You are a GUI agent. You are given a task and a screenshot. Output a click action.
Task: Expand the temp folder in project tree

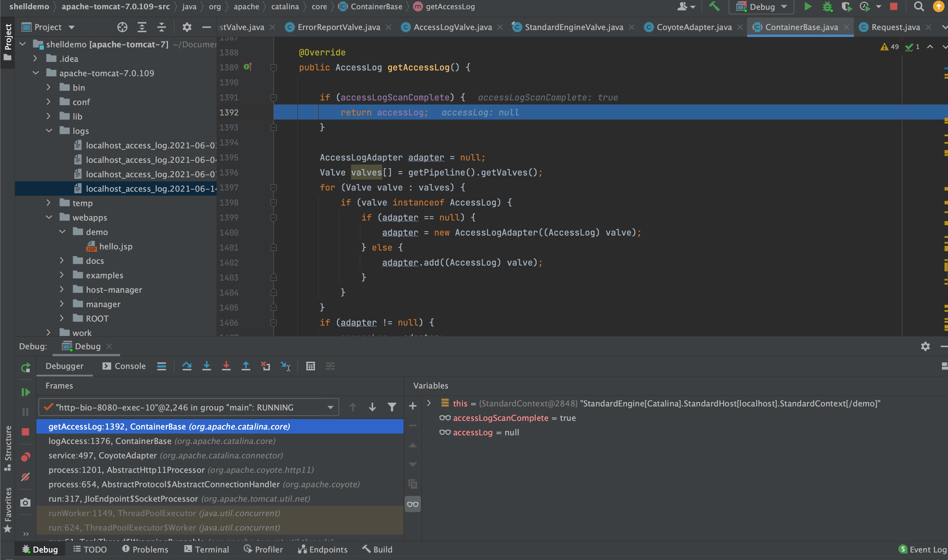point(48,203)
